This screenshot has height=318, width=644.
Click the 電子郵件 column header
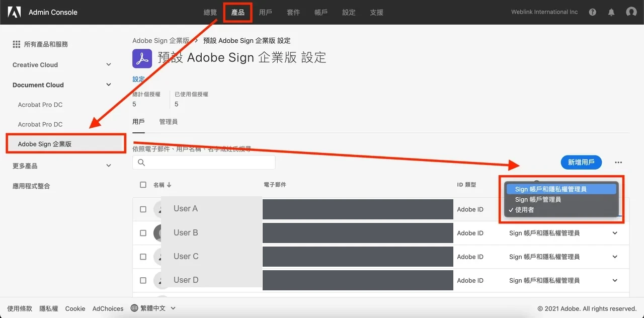[275, 185]
